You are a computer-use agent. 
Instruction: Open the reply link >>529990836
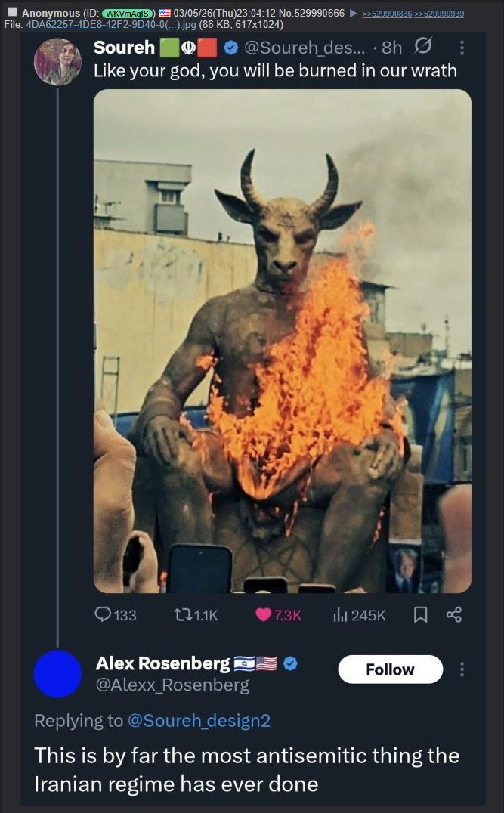tap(387, 14)
